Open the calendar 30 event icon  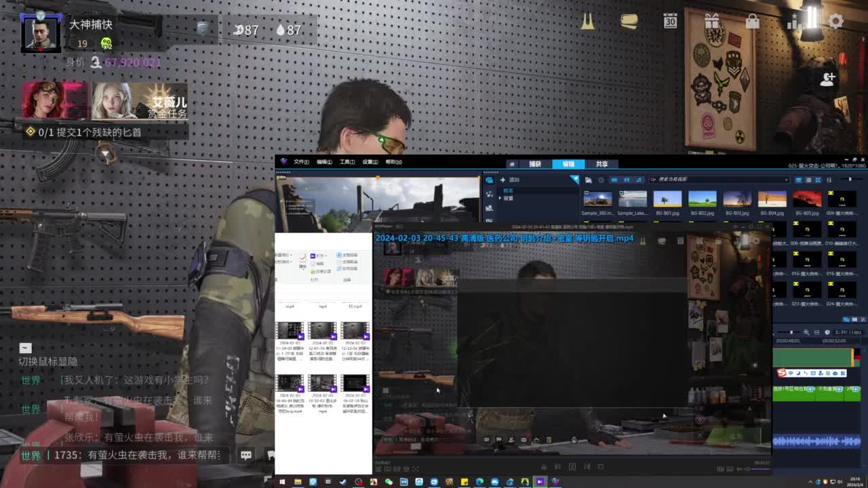pyautogui.click(x=670, y=21)
